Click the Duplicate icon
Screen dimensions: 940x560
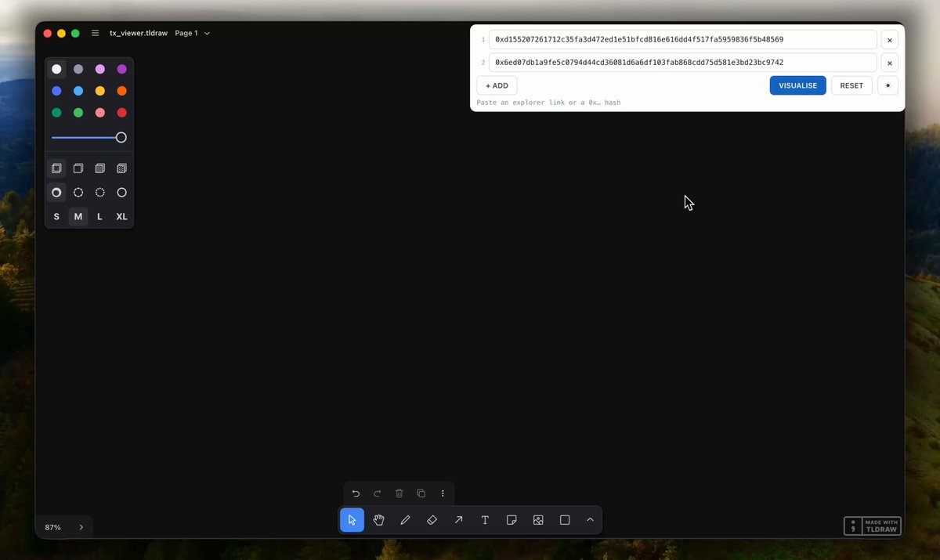click(x=421, y=493)
